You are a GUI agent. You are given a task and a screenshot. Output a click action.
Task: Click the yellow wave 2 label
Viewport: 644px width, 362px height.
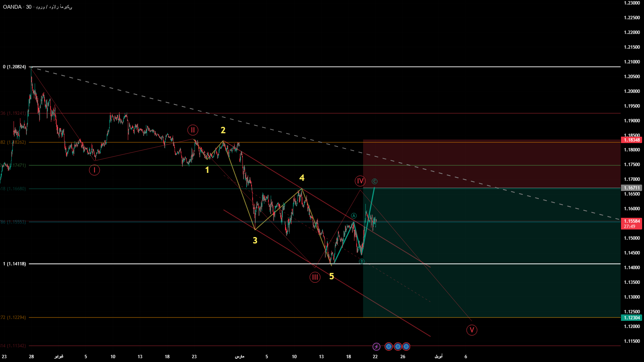click(223, 131)
